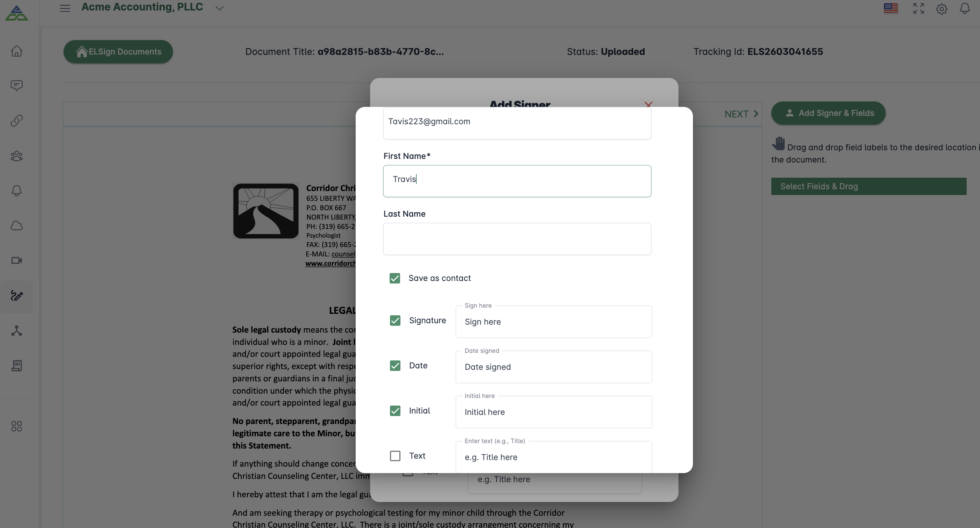Image resolution: width=980 pixels, height=528 pixels.
Task: Go to NEXT page arrow
Action: 741,114
